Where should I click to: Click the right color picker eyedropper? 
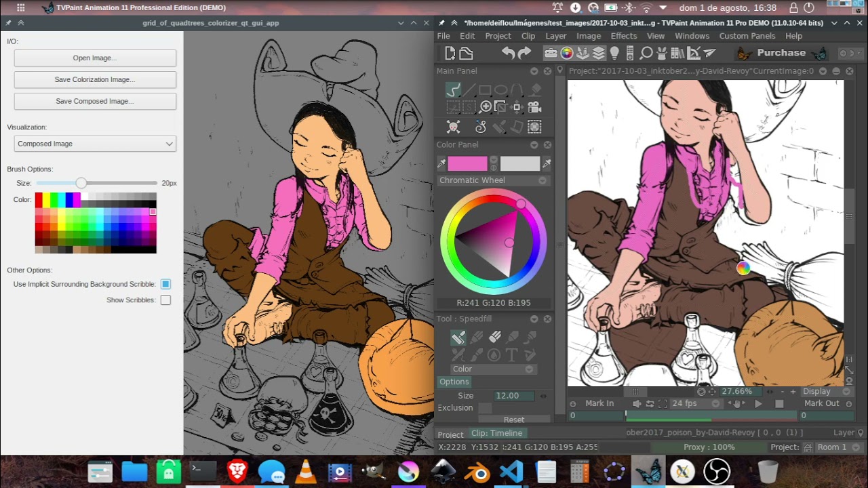(x=547, y=163)
